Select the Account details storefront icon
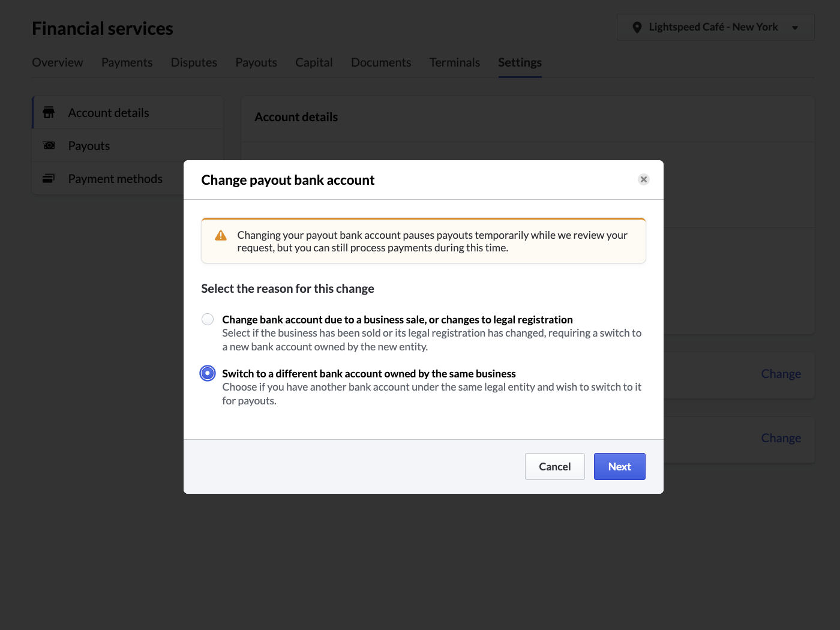This screenshot has width=840, height=630. 49,112
